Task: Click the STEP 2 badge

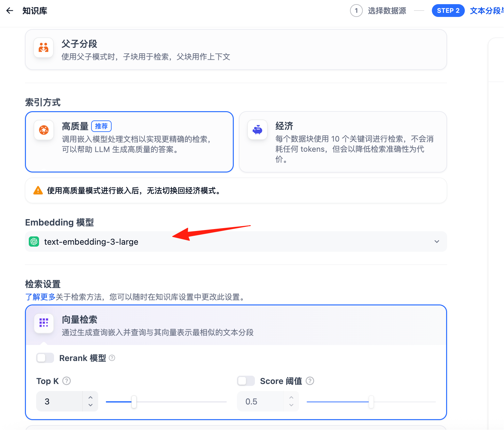Action: click(448, 11)
